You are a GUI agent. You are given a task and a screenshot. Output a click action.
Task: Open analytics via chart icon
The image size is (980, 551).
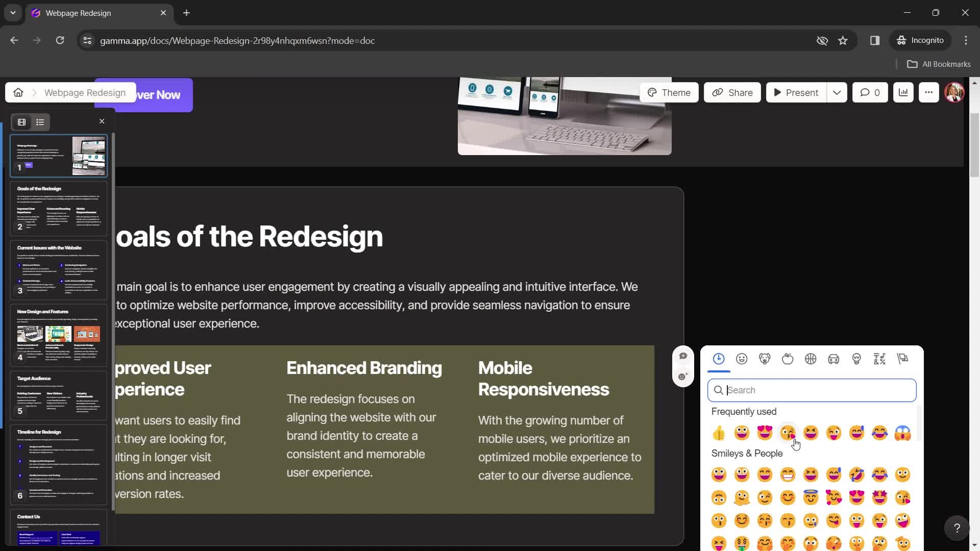pyautogui.click(x=903, y=92)
